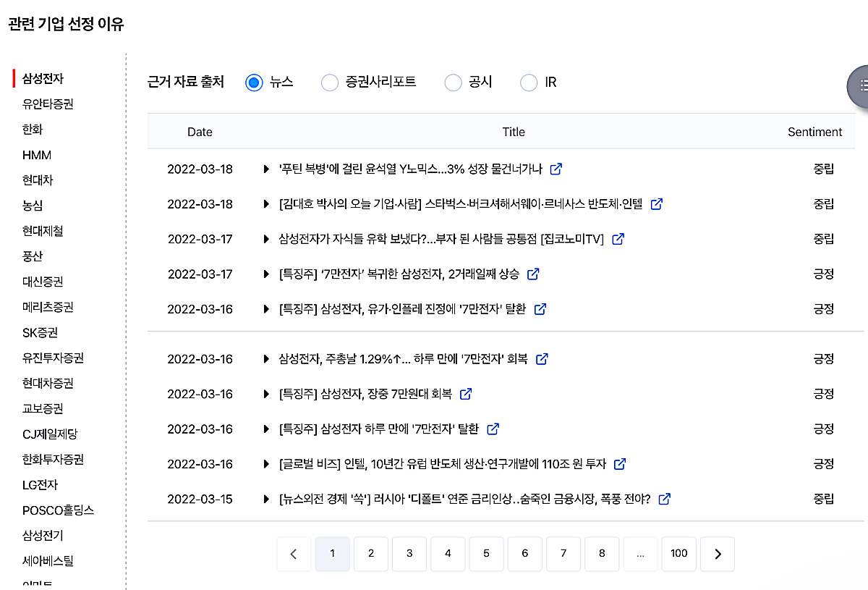Open external link for '2거래일째 상승' article
Image resolution: width=868 pixels, height=590 pixels.
click(533, 274)
